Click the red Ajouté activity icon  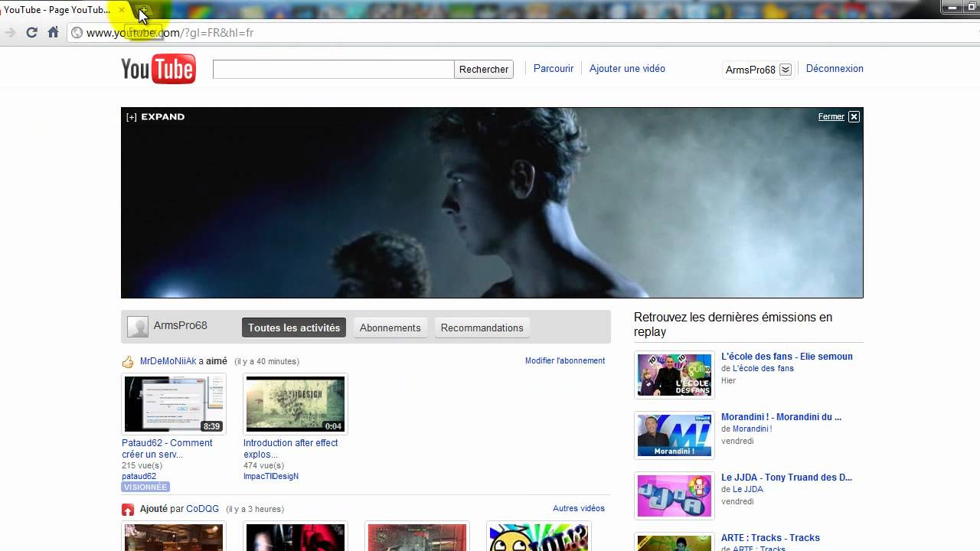pyautogui.click(x=128, y=510)
